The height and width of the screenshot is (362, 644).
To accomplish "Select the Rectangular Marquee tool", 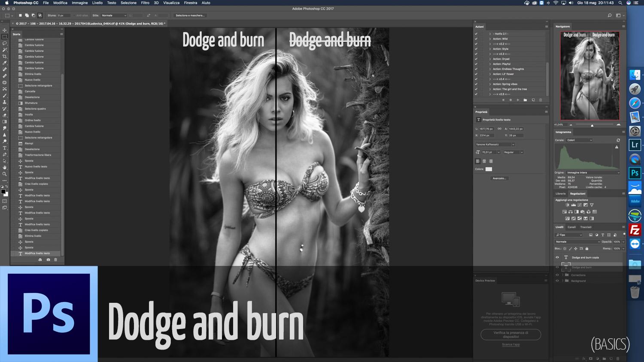I will 5,37.
